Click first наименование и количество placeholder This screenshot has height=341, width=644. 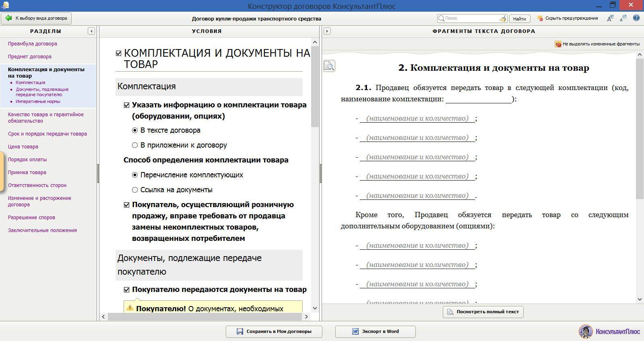point(417,119)
